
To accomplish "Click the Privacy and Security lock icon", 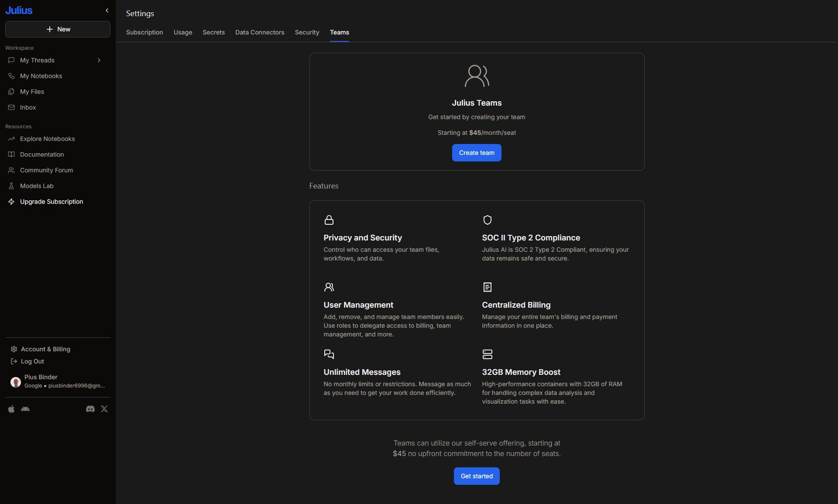I will [329, 220].
